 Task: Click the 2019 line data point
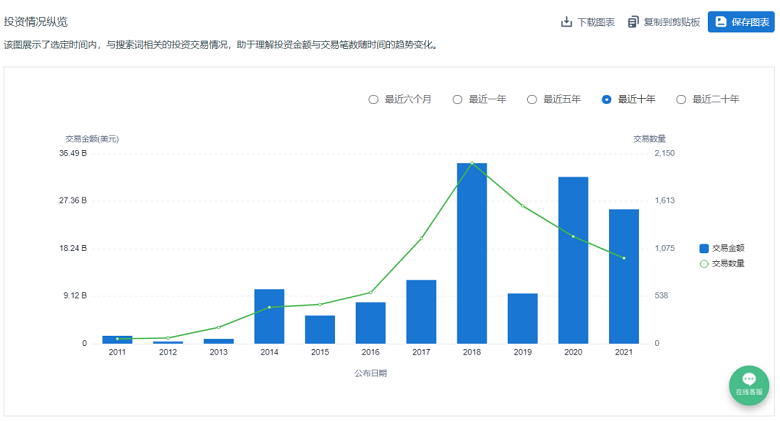click(523, 206)
